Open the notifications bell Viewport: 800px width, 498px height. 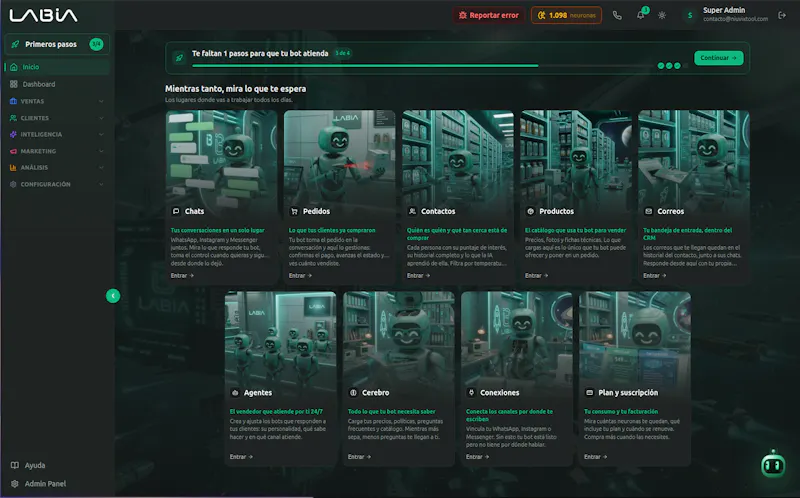[x=640, y=15]
